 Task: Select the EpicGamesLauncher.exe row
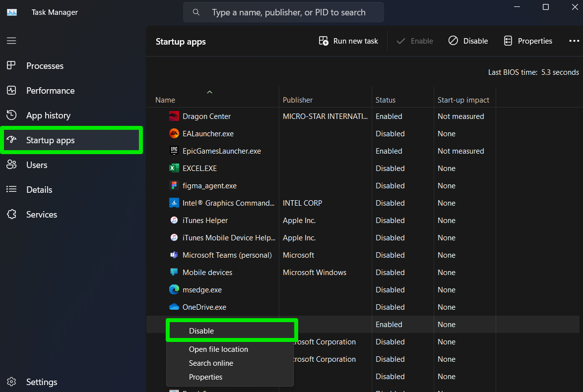point(221,151)
